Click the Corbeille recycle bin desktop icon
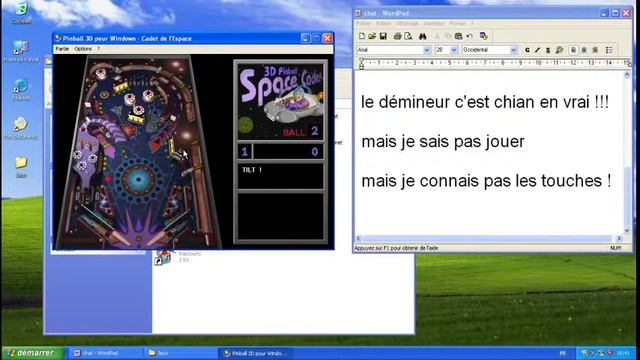Viewport: 640px width, 360px height. 20,12
